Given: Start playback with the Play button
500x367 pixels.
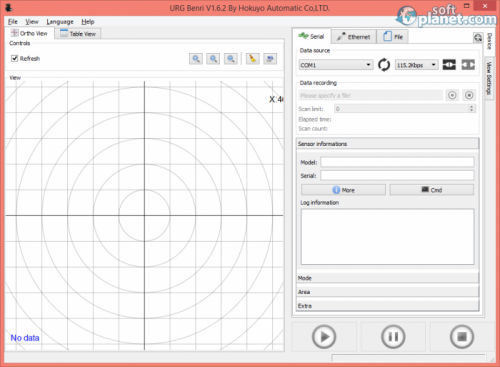Looking at the screenshot, I should (x=324, y=337).
